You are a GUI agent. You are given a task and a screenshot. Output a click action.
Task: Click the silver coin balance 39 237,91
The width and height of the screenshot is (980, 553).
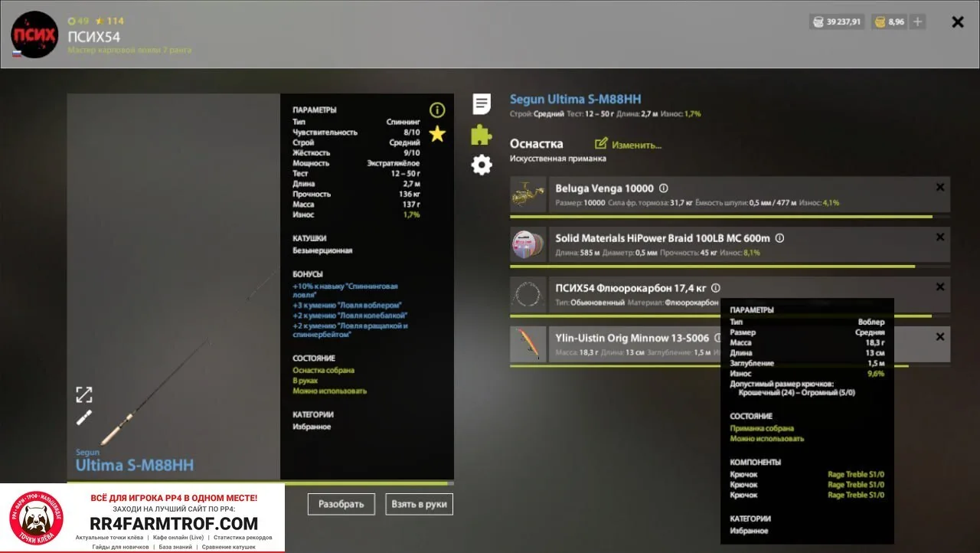click(837, 22)
